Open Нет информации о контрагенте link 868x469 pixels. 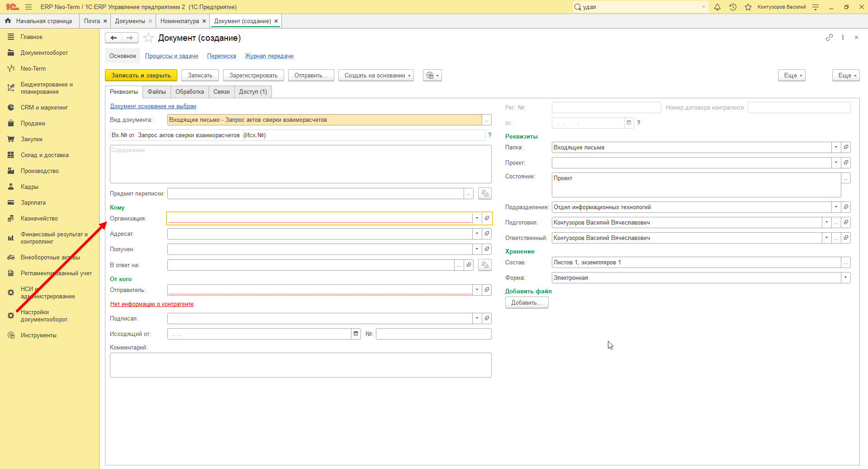coord(152,304)
